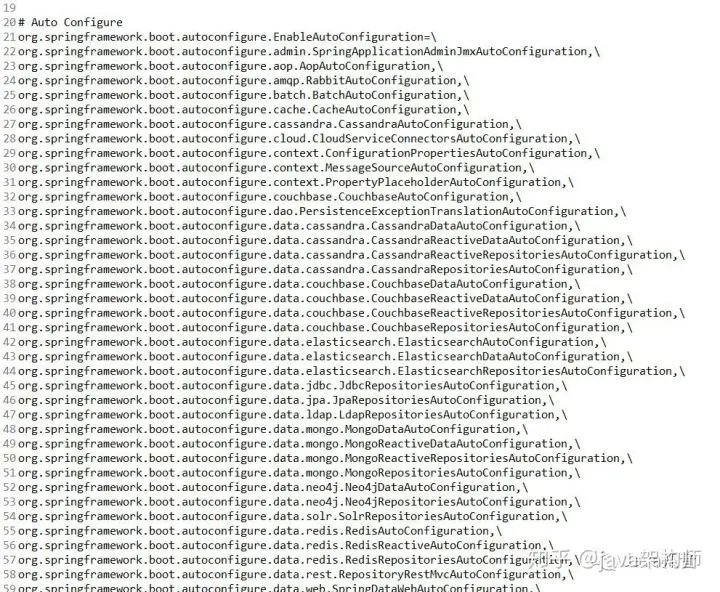Click Neo4jDataAutoConfiguration entry
Screen dimensions: 720x592
point(430,487)
